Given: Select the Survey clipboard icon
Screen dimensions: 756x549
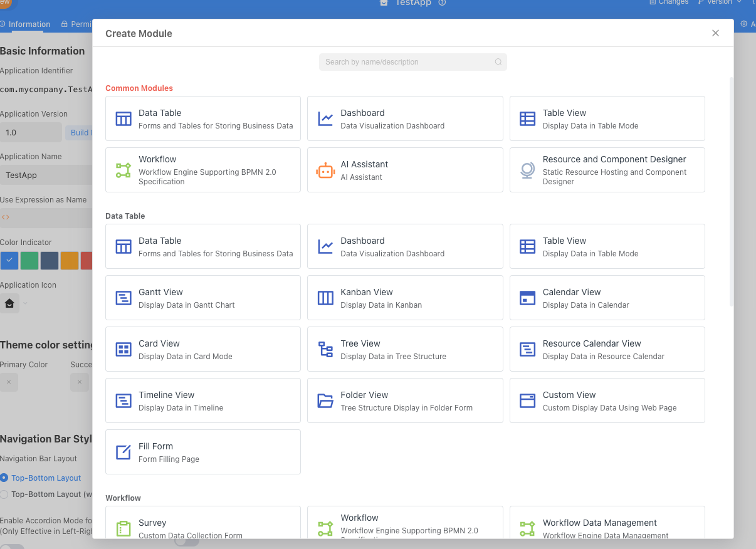Looking at the screenshot, I should coord(123,528).
